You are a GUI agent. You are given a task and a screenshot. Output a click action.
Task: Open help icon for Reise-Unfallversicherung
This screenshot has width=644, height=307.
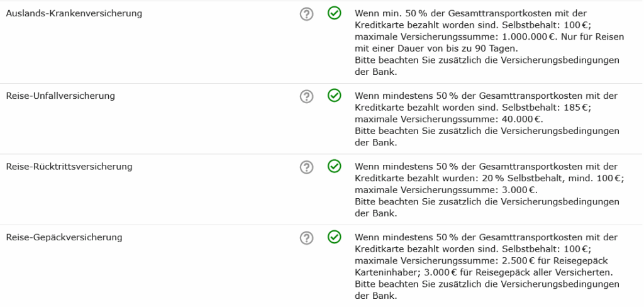(306, 97)
